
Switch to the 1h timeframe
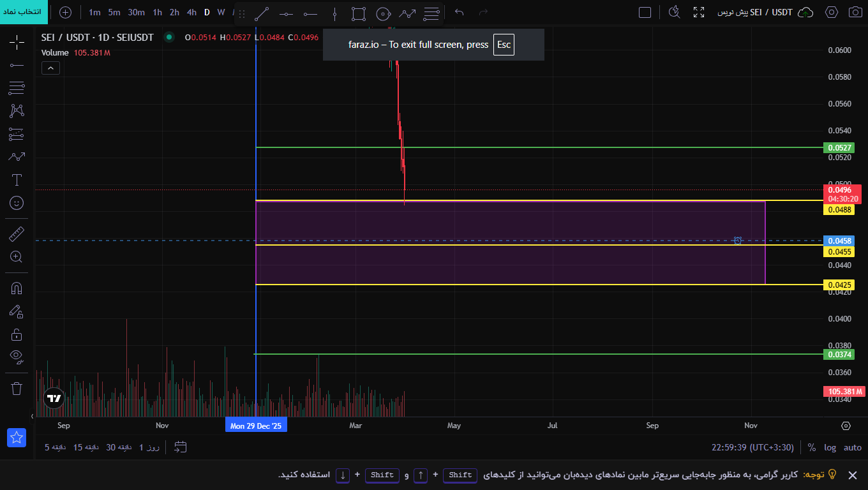coord(157,12)
